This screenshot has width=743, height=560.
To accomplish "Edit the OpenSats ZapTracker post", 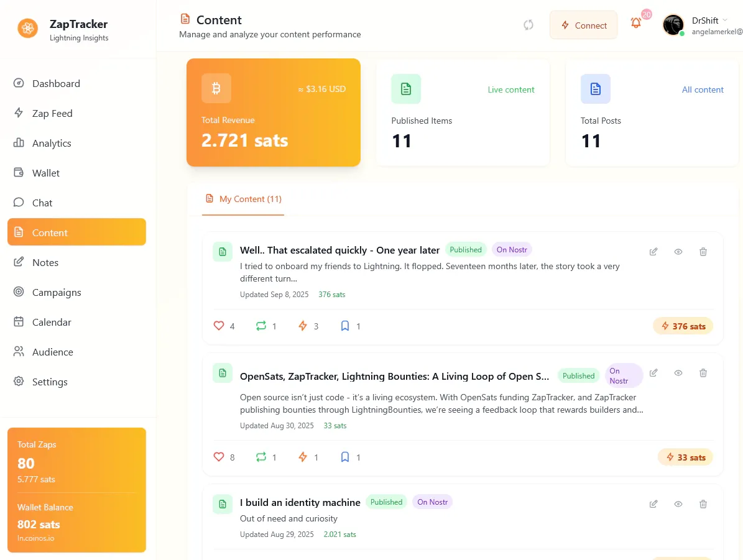I will coord(653,373).
